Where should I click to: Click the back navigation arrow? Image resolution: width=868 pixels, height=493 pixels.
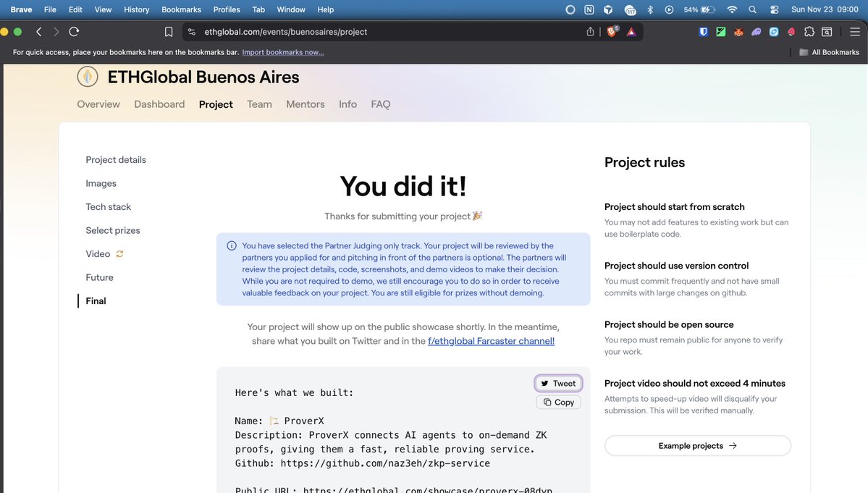tap(38, 32)
